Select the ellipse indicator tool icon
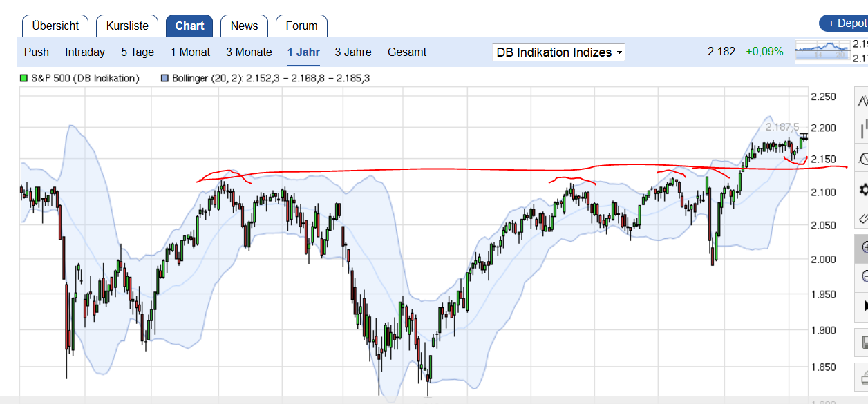The image size is (868, 404). (861, 157)
